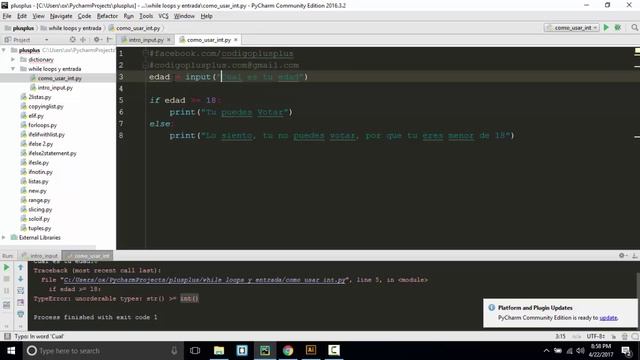Open the volume control in system tray
The height and width of the screenshot is (360, 640).
point(580,351)
